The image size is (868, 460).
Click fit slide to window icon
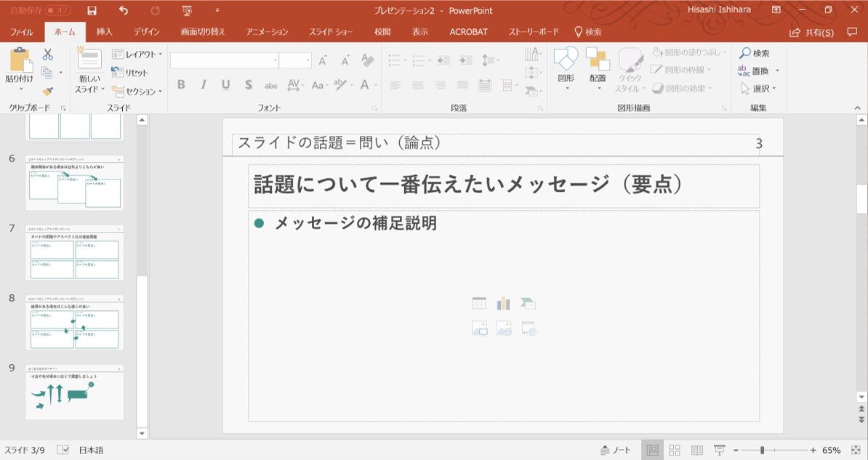856,450
